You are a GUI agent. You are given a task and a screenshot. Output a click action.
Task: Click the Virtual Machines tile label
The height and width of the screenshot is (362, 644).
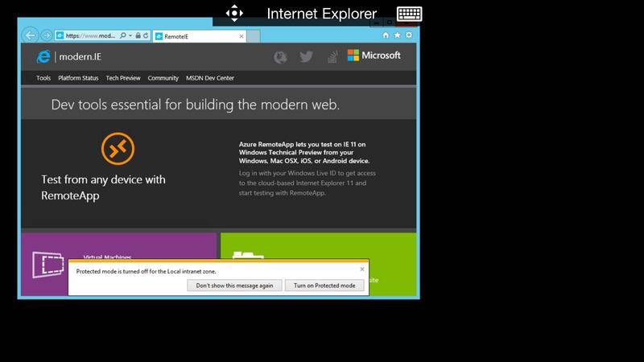[x=108, y=257]
